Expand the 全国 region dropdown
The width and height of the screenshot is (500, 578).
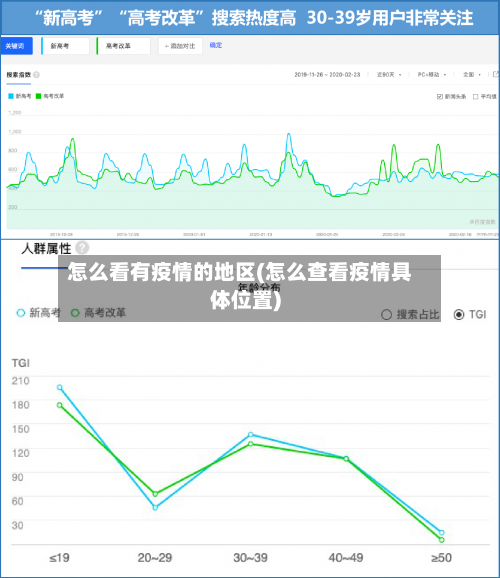pos(472,75)
